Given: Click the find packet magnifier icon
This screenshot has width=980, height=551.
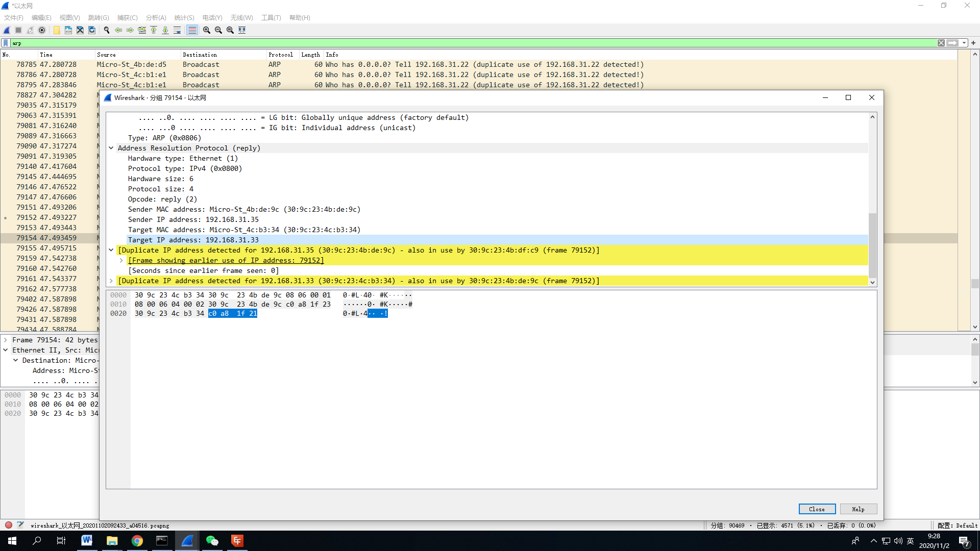Looking at the screenshot, I should point(107,30).
